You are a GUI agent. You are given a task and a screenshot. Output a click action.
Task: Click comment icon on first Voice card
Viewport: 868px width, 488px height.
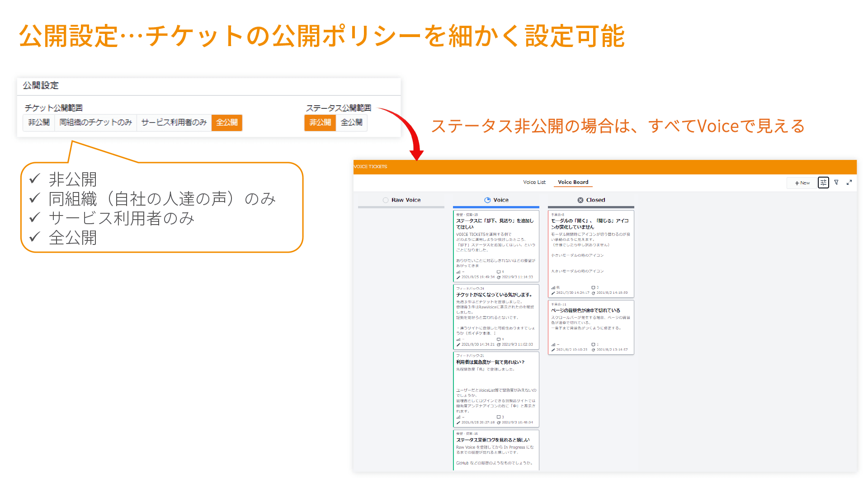(x=499, y=272)
